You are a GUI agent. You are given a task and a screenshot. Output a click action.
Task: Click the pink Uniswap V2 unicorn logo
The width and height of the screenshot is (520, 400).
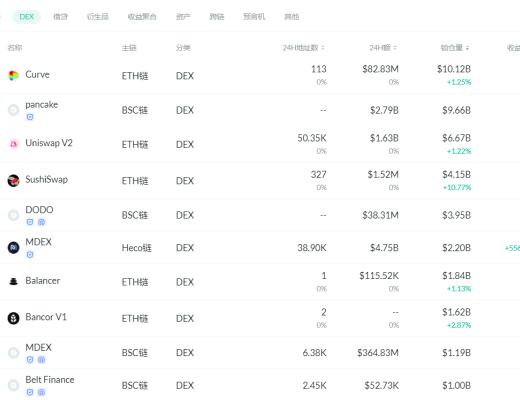[x=13, y=144]
